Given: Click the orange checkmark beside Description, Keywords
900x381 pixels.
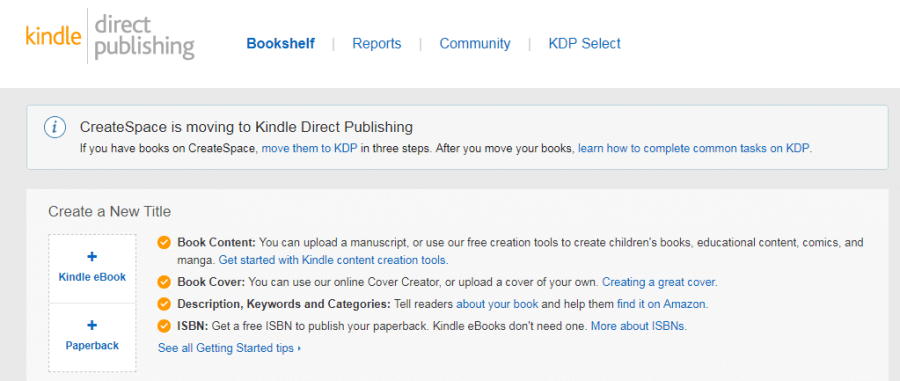Looking at the screenshot, I should pyautogui.click(x=164, y=304).
